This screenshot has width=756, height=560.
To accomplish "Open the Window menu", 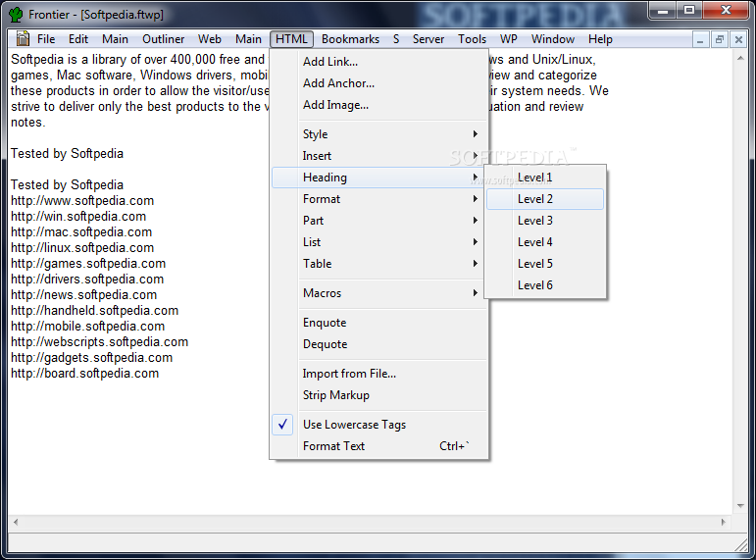I will click(x=552, y=39).
